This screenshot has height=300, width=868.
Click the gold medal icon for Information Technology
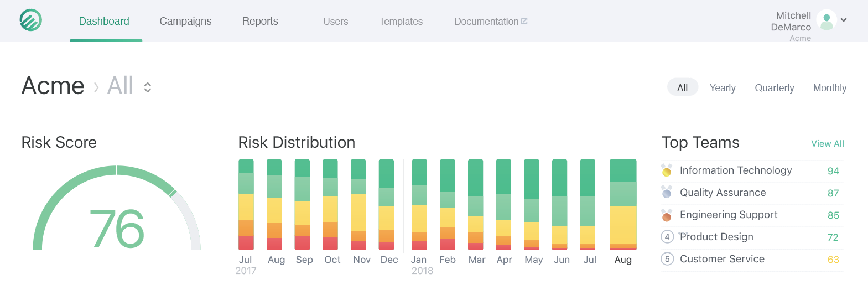tap(667, 170)
